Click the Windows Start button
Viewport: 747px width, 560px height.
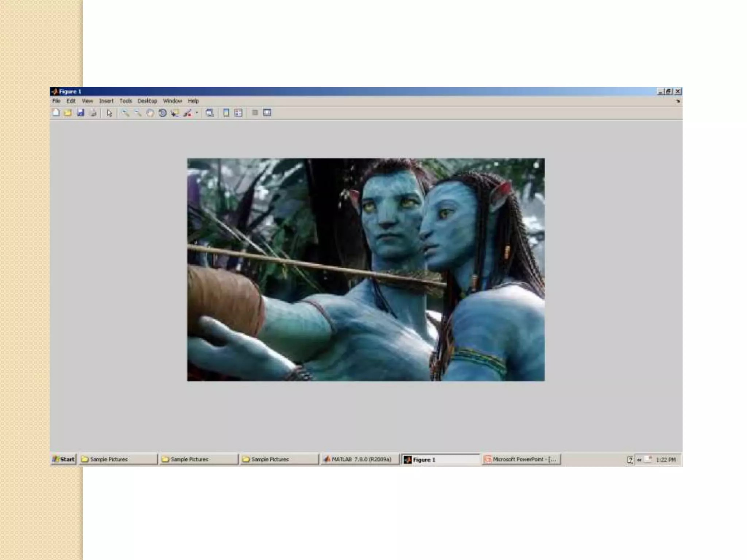tap(64, 459)
